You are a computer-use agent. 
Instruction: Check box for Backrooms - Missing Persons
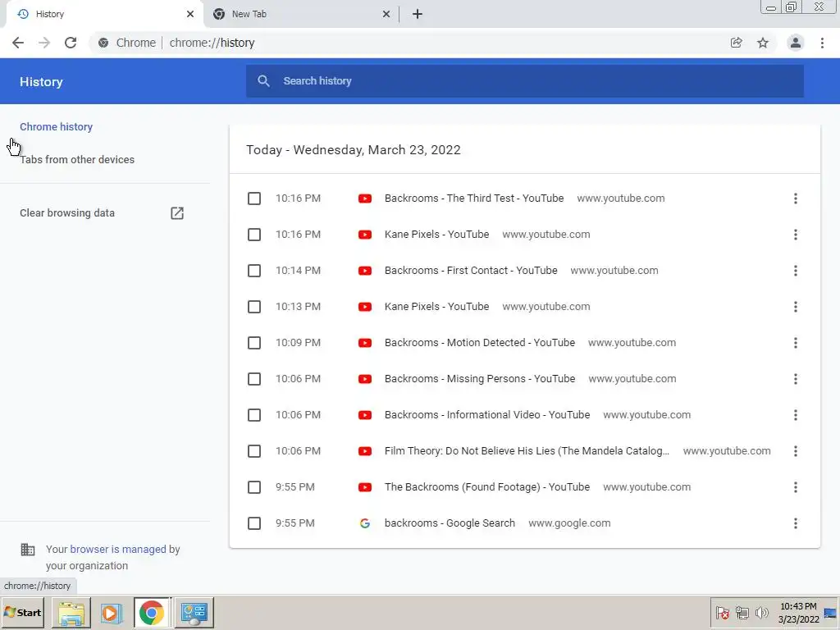coord(254,379)
